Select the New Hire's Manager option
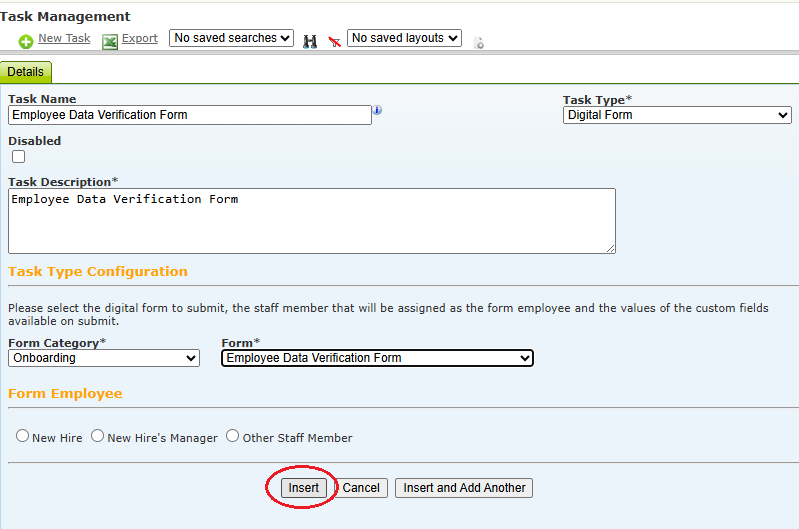The image size is (799, 529). 97,436
